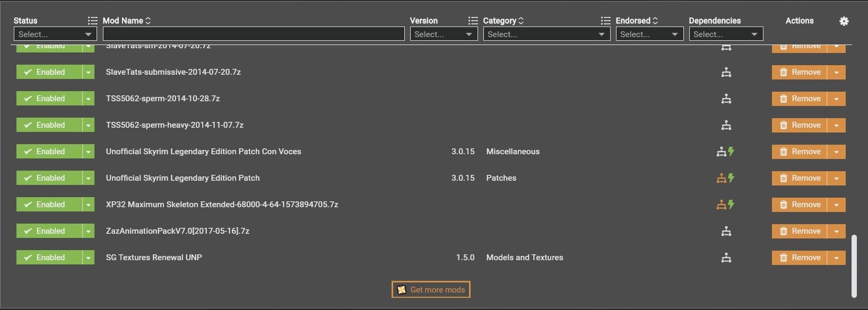This screenshot has width=868, height=310.
Task: Click the mod list vertical scrollbar
Action: coord(854,266)
